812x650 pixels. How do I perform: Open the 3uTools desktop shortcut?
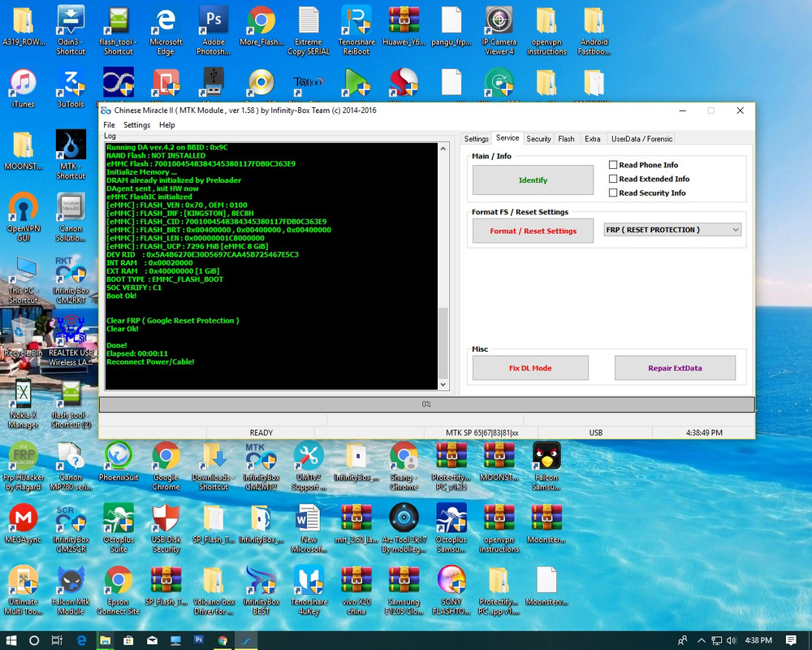tap(71, 87)
